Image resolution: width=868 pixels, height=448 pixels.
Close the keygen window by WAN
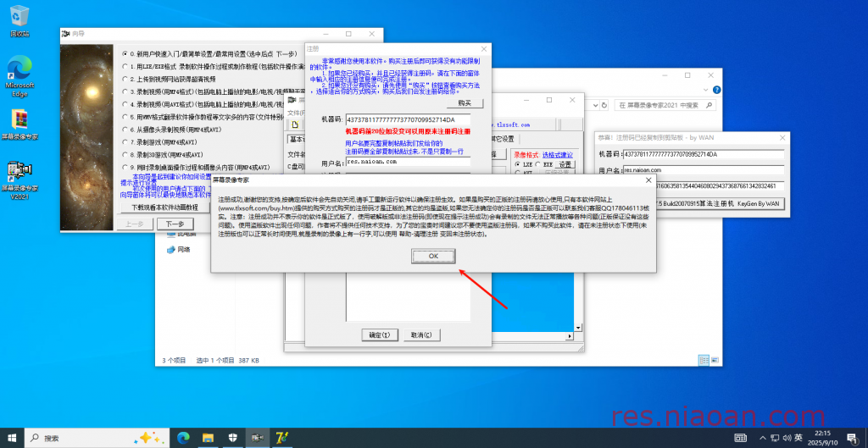[x=782, y=138]
